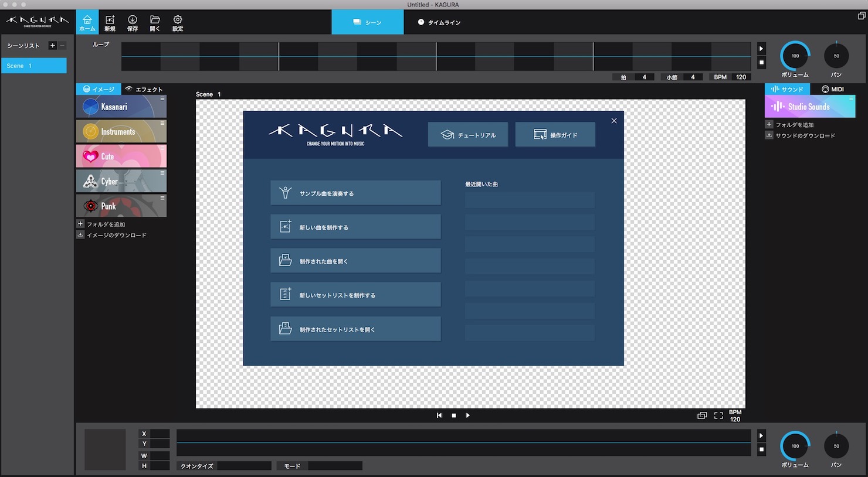Click the W width field
Image resolution: width=868 pixels, height=477 pixels.
(160, 456)
